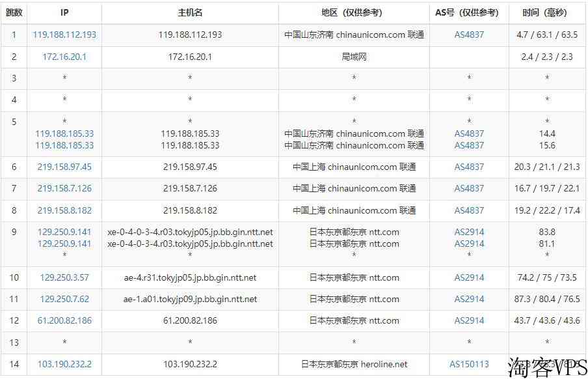Screen dimensions: 588x379
Task: Follow the 219.158.97.45 IP link
Action: (x=64, y=167)
